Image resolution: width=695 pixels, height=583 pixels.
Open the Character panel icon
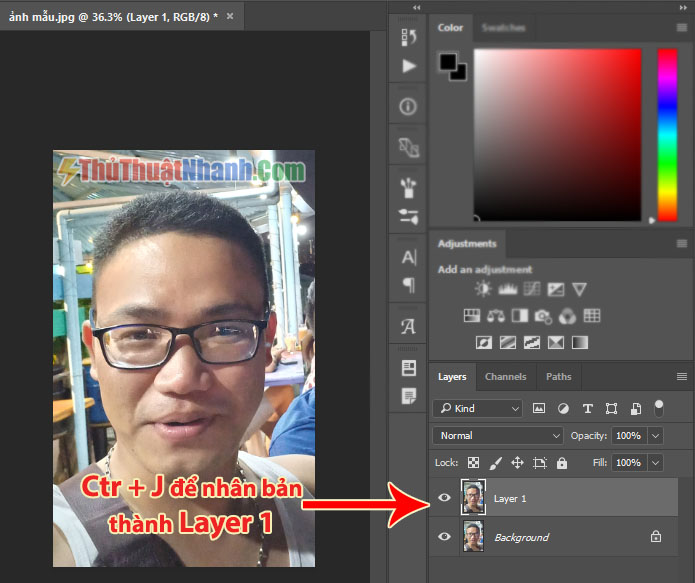pyautogui.click(x=409, y=257)
